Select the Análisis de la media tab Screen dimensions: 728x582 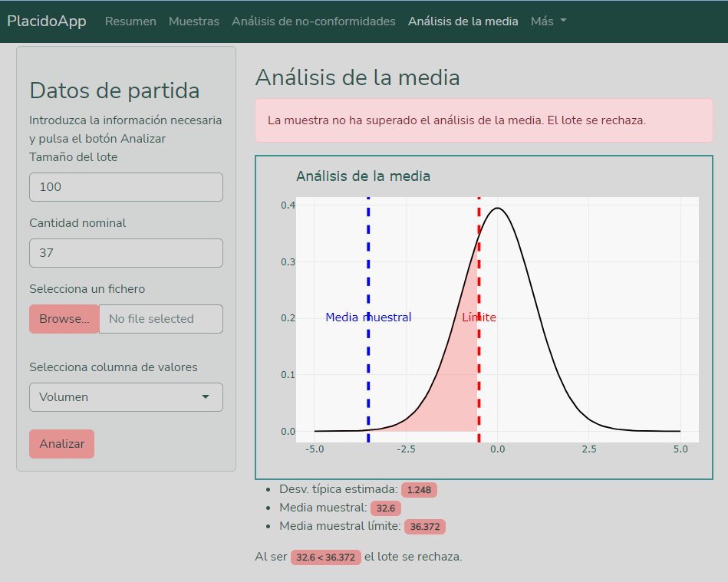[463, 21]
